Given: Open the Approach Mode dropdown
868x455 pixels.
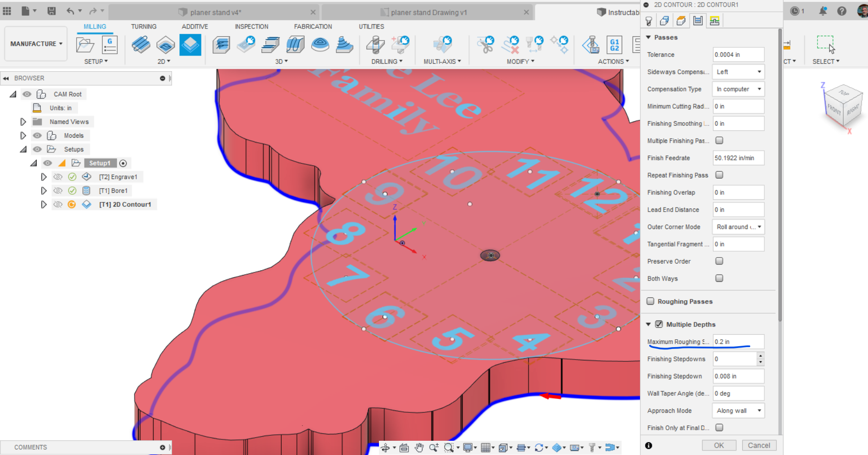Looking at the screenshot, I should [738, 410].
